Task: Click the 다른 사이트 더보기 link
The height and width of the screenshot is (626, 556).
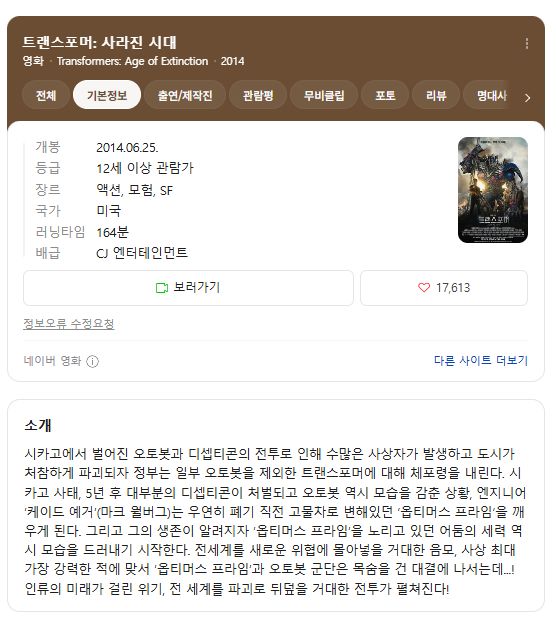Action: (x=481, y=361)
